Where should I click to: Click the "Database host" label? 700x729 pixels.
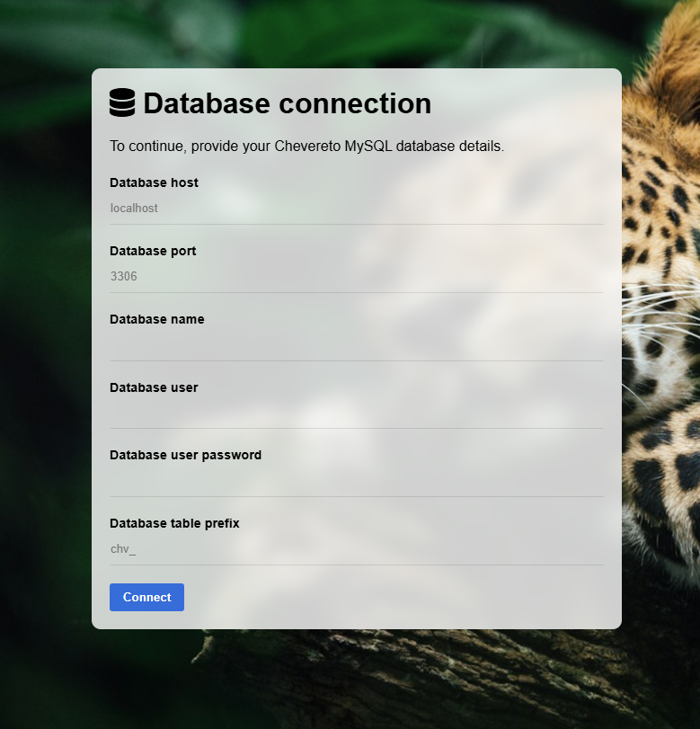coord(154,182)
